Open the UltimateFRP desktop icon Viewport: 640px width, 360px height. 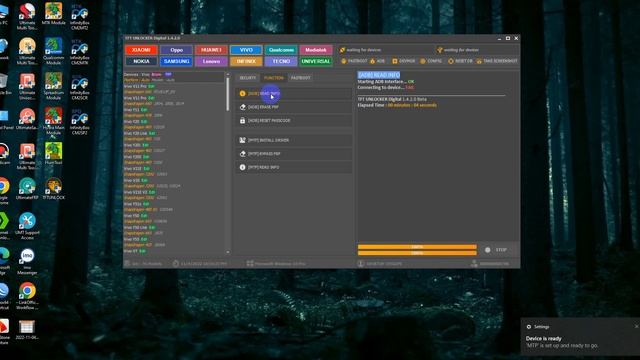tap(27, 189)
